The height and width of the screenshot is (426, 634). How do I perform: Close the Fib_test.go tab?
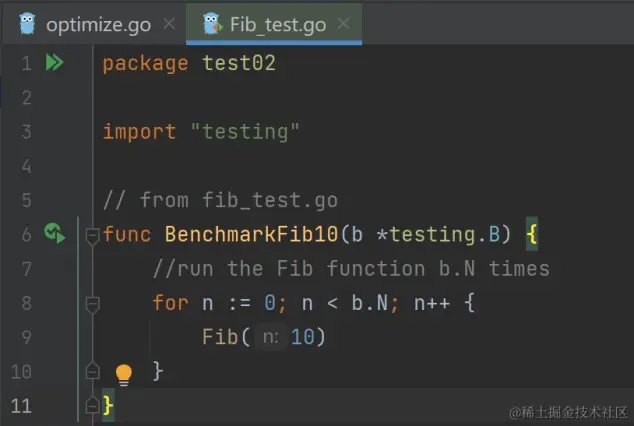pyautogui.click(x=344, y=24)
